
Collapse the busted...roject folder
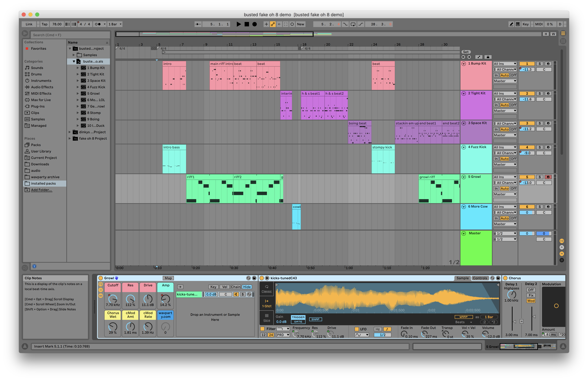[x=70, y=48]
